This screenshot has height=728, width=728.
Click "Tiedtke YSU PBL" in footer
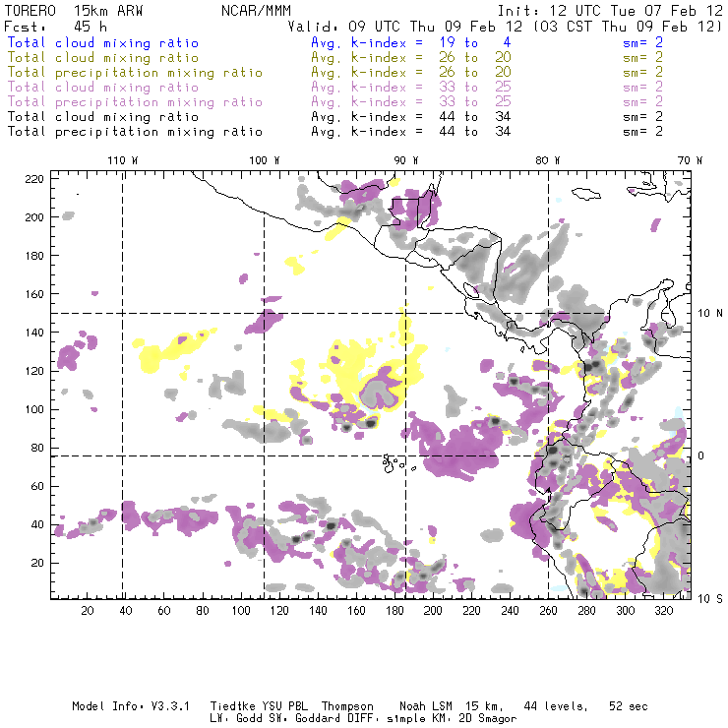click(x=259, y=706)
